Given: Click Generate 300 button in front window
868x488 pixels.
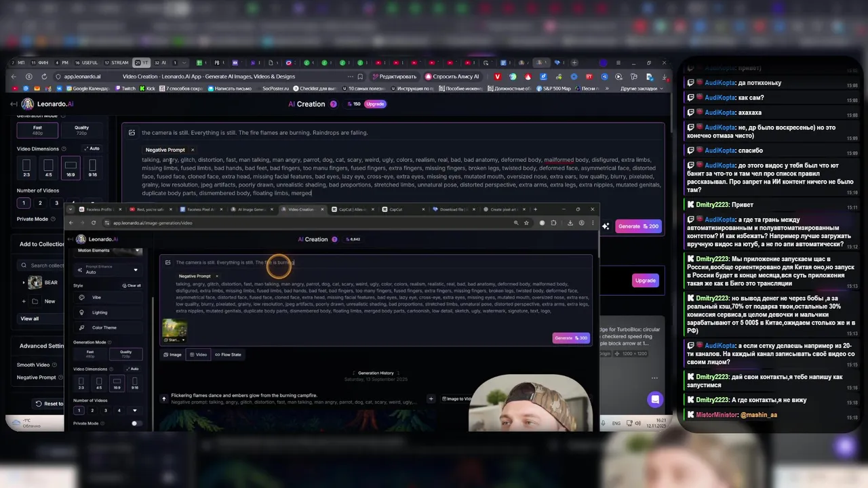Looking at the screenshot, I should click(x=571, y=338).
